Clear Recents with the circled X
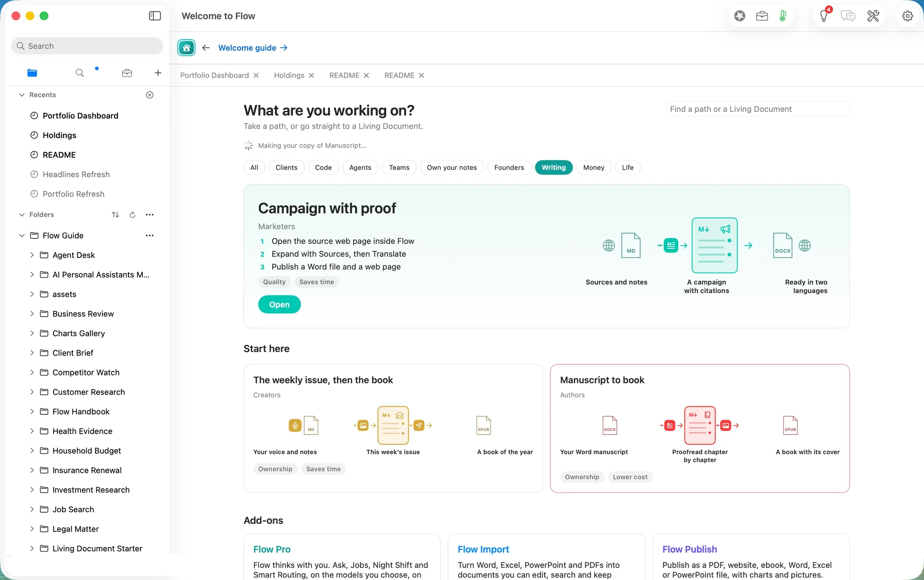 (x=150, y=95)
